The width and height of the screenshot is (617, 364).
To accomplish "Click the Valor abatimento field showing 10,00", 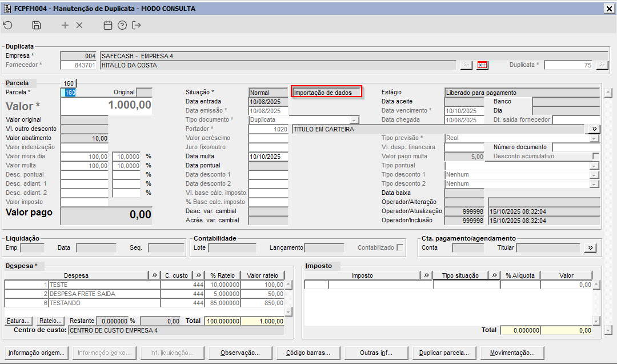I will click(85, 138).
